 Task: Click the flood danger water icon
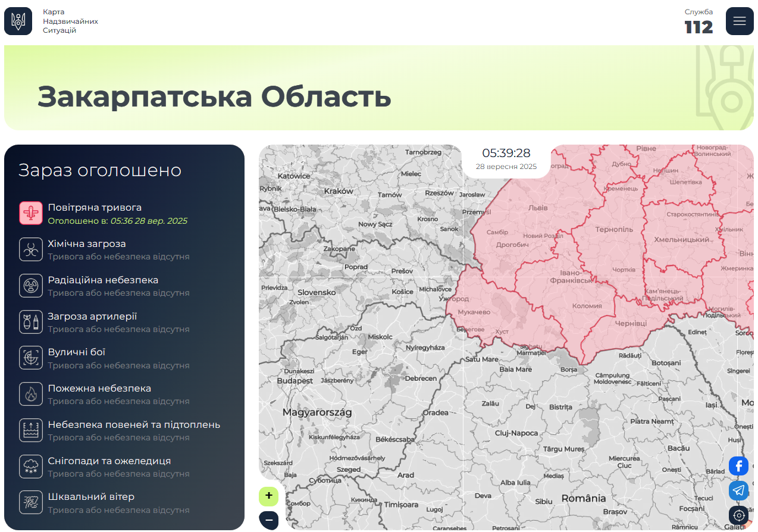click(31, 430)
